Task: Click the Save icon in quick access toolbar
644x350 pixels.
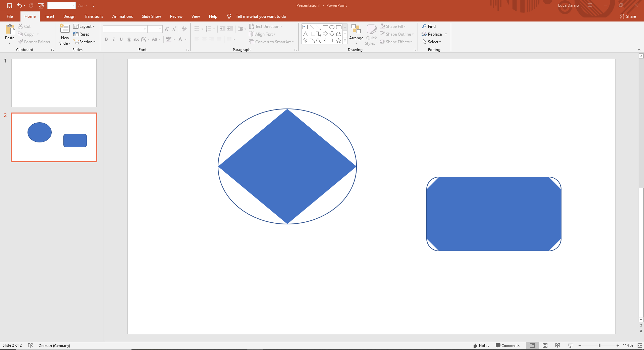Action: click(10, 5)
